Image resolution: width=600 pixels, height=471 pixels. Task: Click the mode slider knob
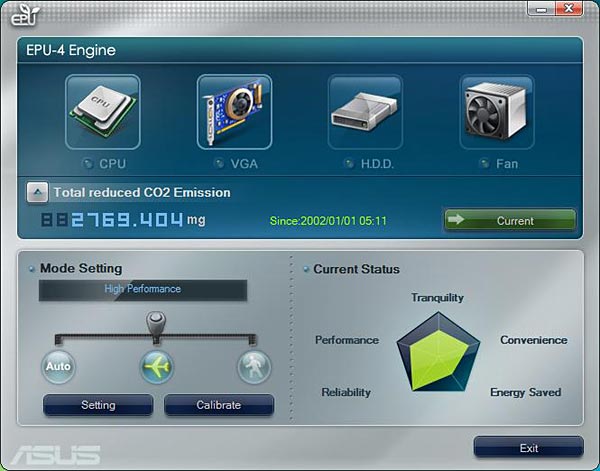click(x=156, y=326)
